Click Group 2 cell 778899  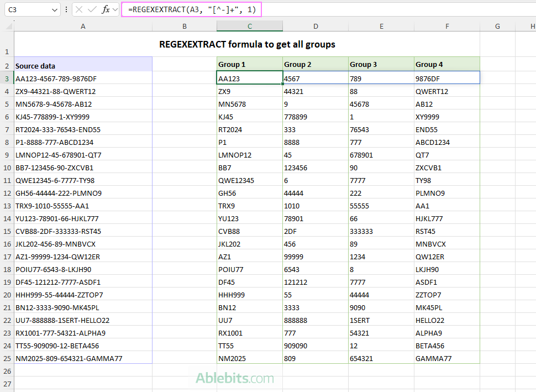[316, 117]
